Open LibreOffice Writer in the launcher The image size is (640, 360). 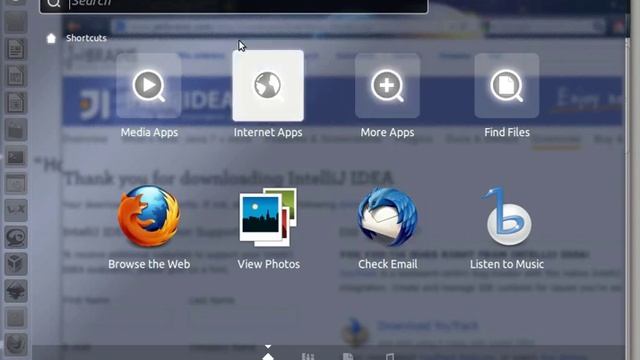[16, 49]
